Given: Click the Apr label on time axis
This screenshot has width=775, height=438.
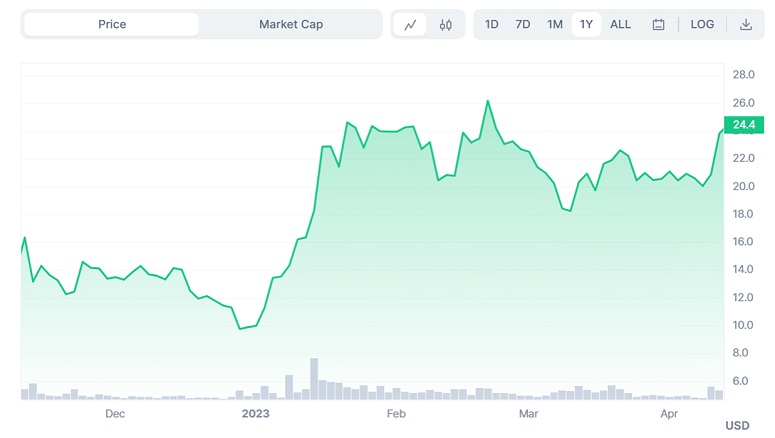Looking at the screenshot, I should pyautogui.click(x=669, y=414).
